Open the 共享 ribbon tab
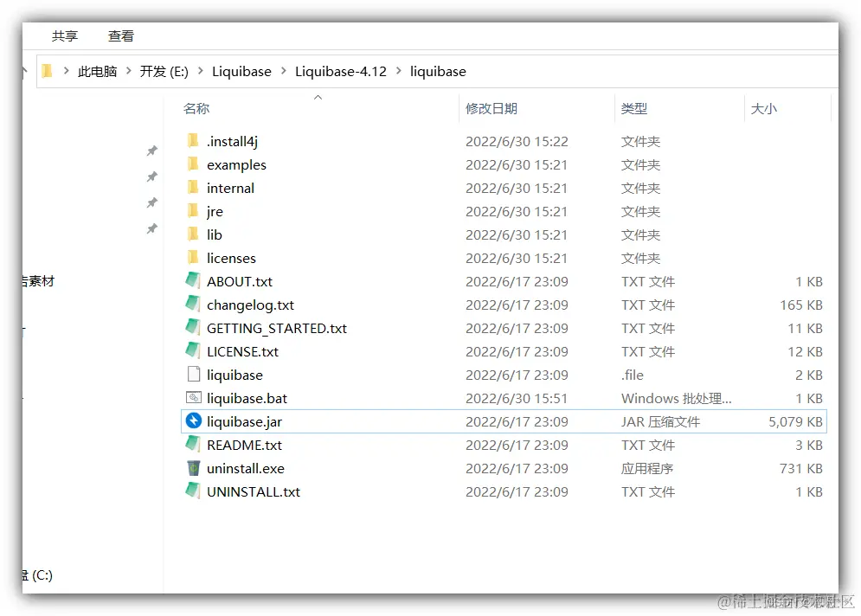This screenshot has height=616, width=861. point(65,36)
